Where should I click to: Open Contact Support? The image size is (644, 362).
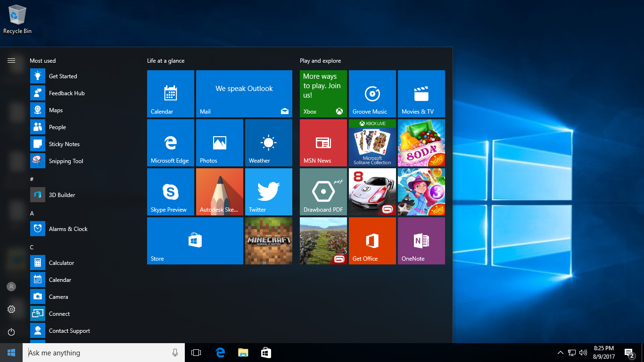[85, 331]
